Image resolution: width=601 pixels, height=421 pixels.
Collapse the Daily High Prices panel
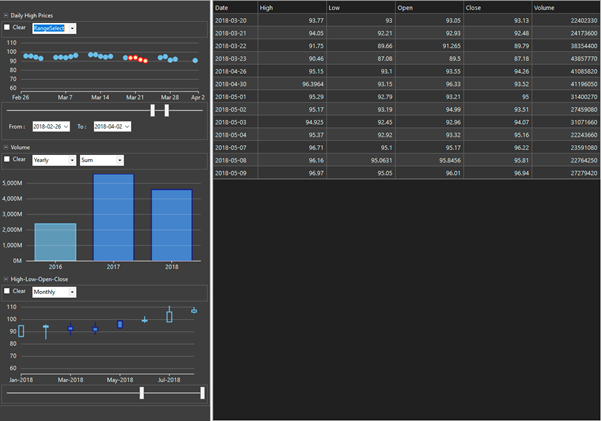click(x=6, y=17)
